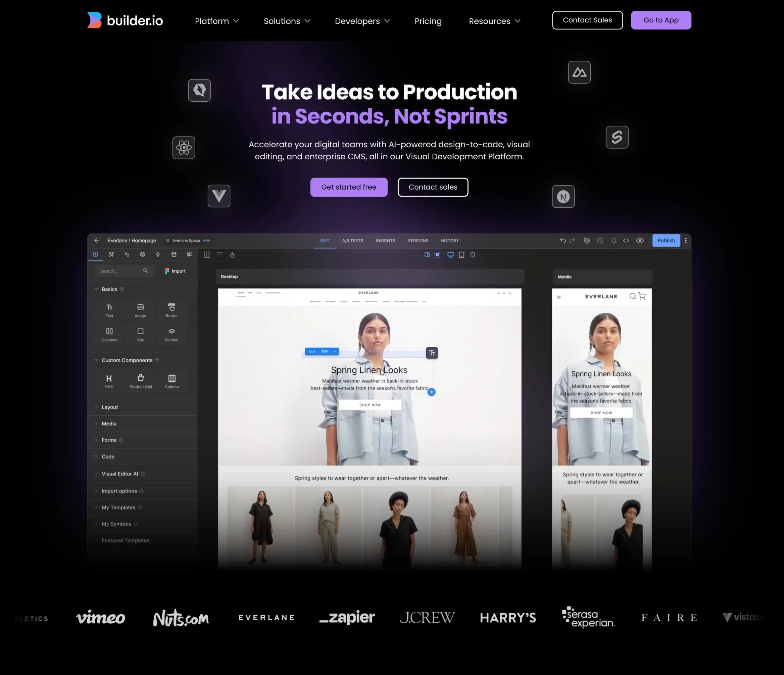Click the code view brackets icon

(x=626, y=241)
